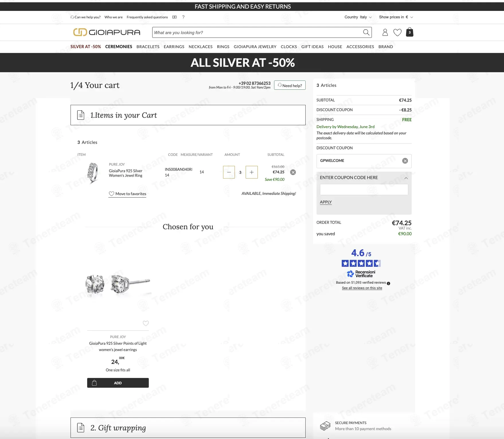Open the Points of Light earrings title

(x=118, y=346)
